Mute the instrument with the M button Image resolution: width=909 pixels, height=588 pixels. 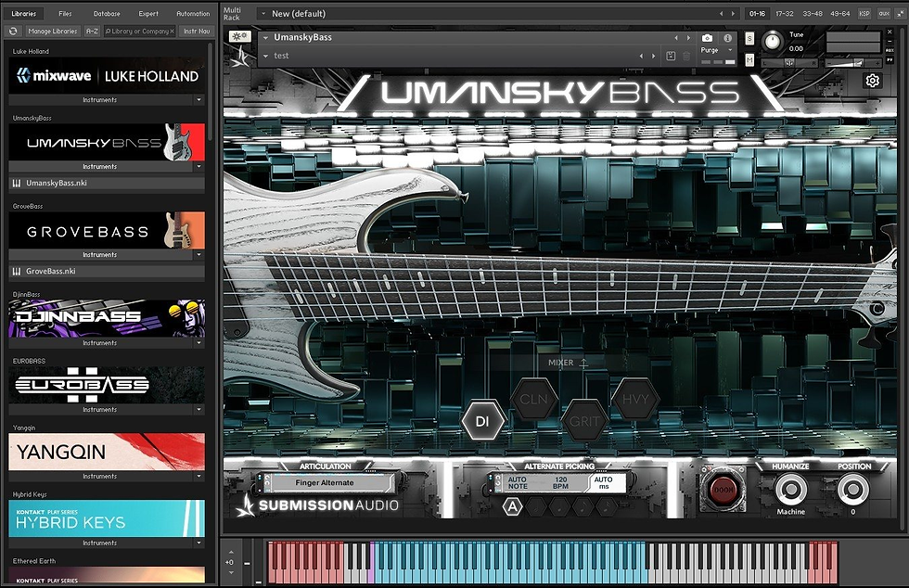[749, 59]
